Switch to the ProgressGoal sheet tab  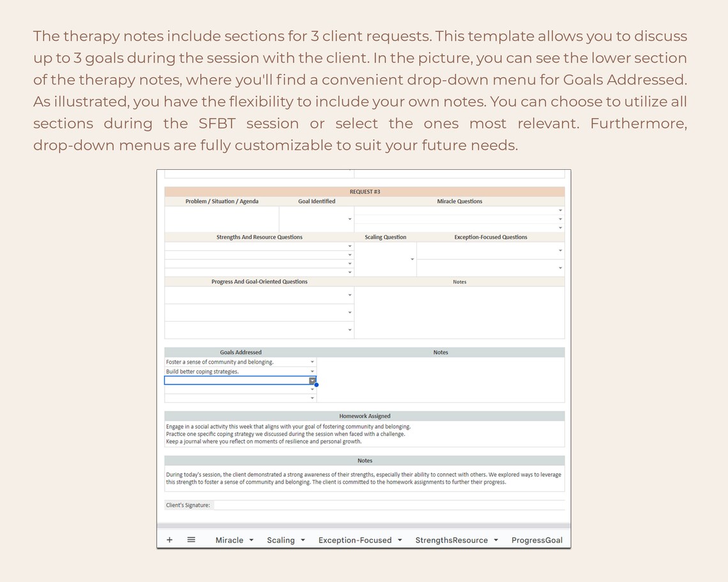[x=537, y=540]
